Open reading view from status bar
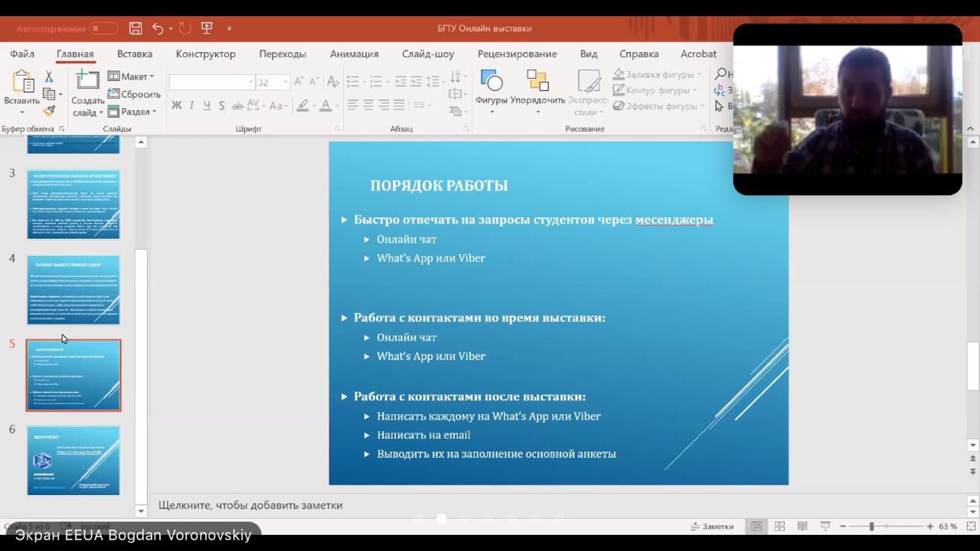The width and height of the screenshot is (980, 551). pos(802,527)
